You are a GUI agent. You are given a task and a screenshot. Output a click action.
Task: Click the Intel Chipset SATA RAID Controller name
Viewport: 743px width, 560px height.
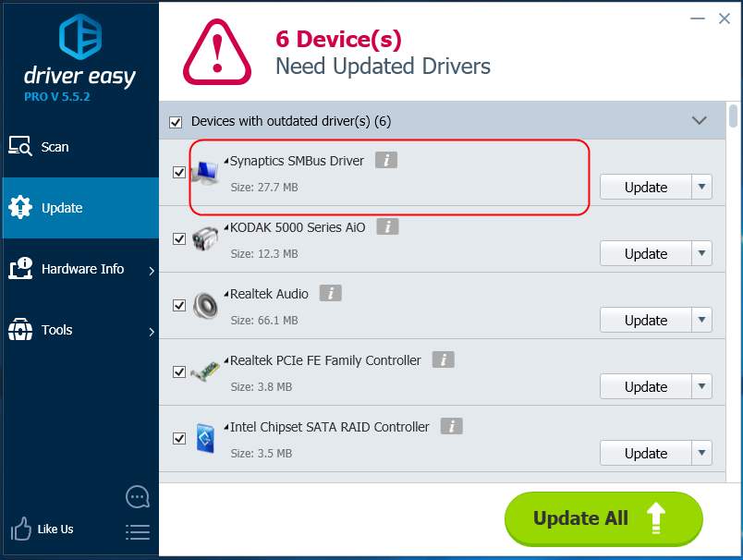point(330,427)
